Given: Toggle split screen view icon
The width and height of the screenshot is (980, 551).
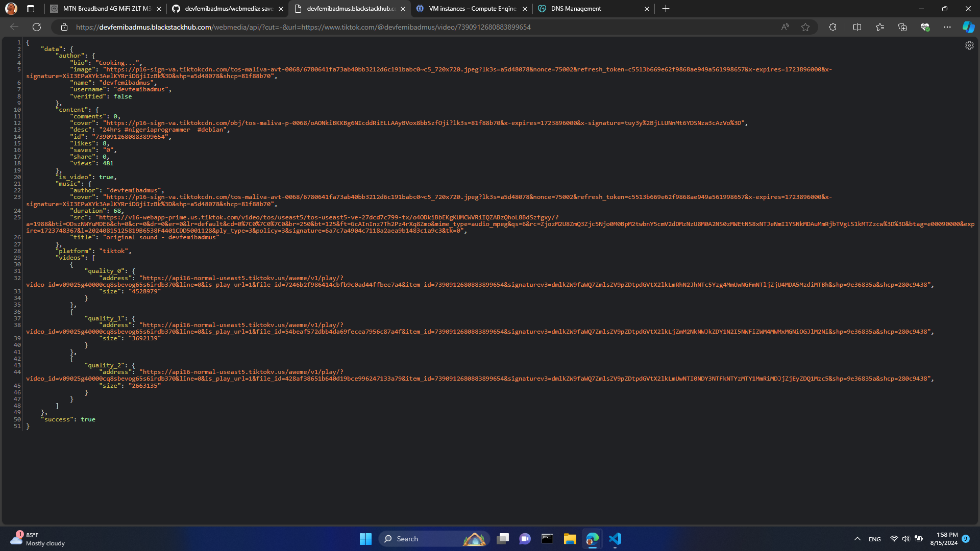Looking at the screenshot, I should click(857, 27).
